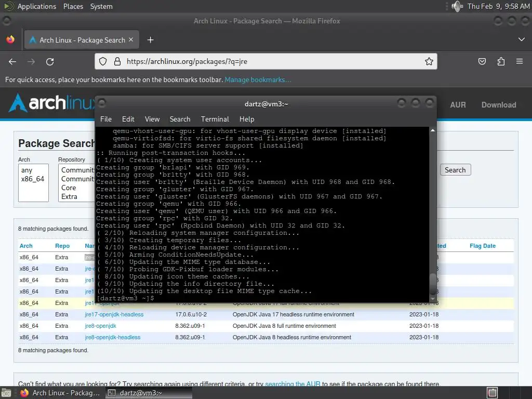Open terminal Edit menu
The height and width of the screenshot is (399, 532).
click(x=128, y=119)
